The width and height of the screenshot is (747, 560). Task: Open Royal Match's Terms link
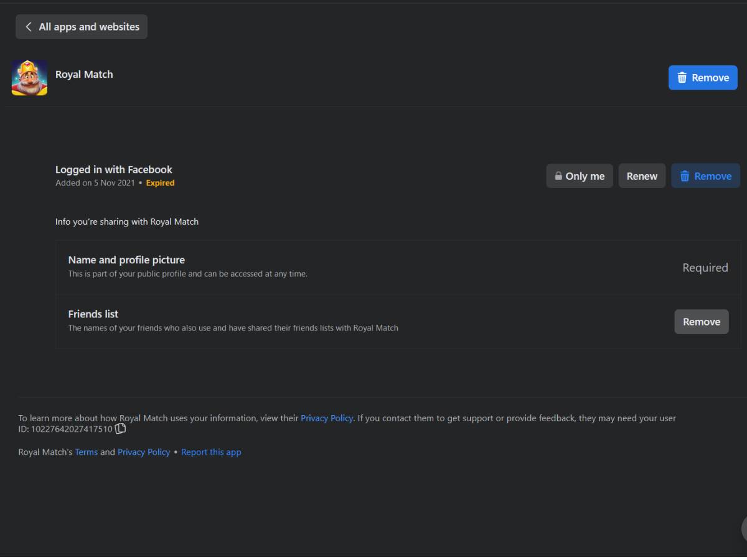(x=86, y=452)
